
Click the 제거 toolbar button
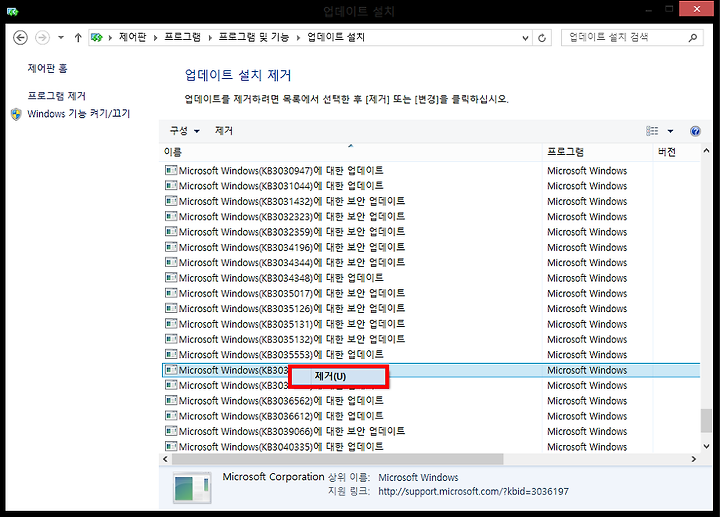click(224, 131)
